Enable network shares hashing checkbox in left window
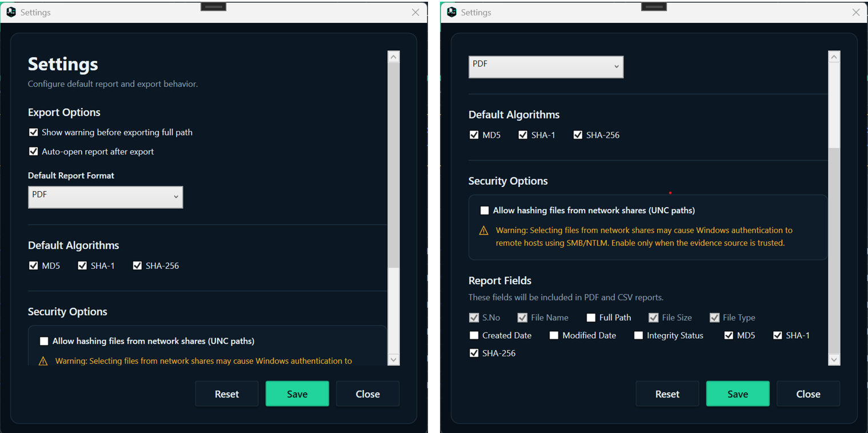The image size is (868, 433). coord(44,341)
